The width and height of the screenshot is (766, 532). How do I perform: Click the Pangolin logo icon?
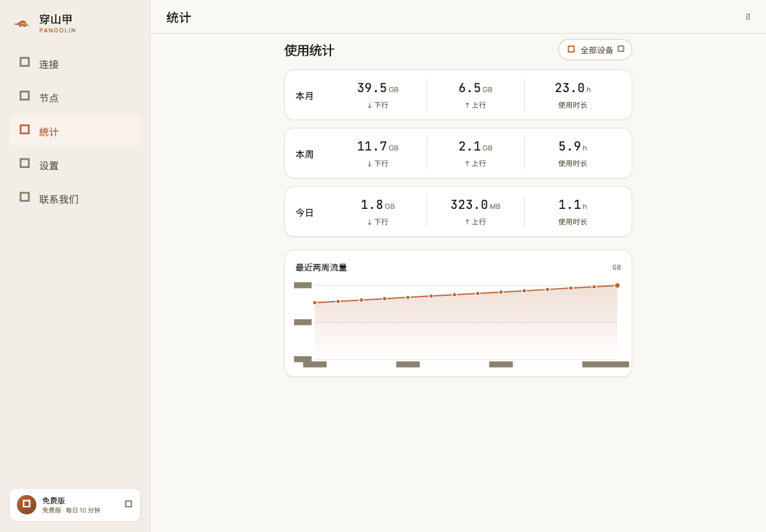point(21,23)
